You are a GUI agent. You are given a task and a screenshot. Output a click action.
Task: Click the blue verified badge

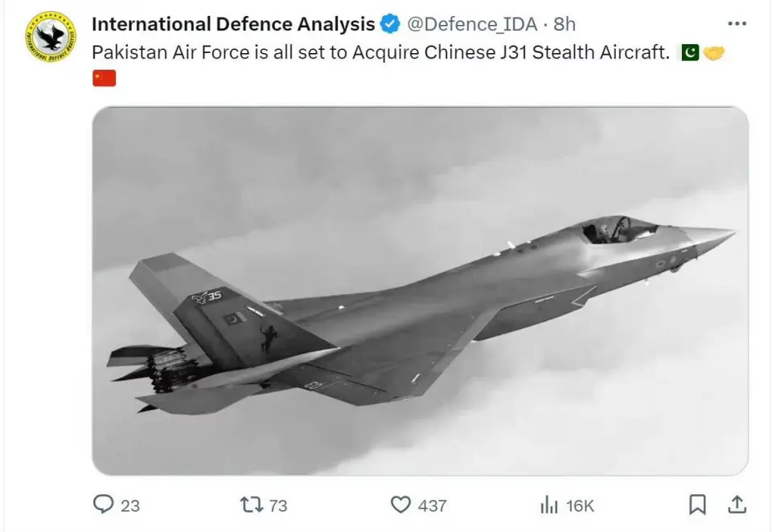tap(390, 24)
